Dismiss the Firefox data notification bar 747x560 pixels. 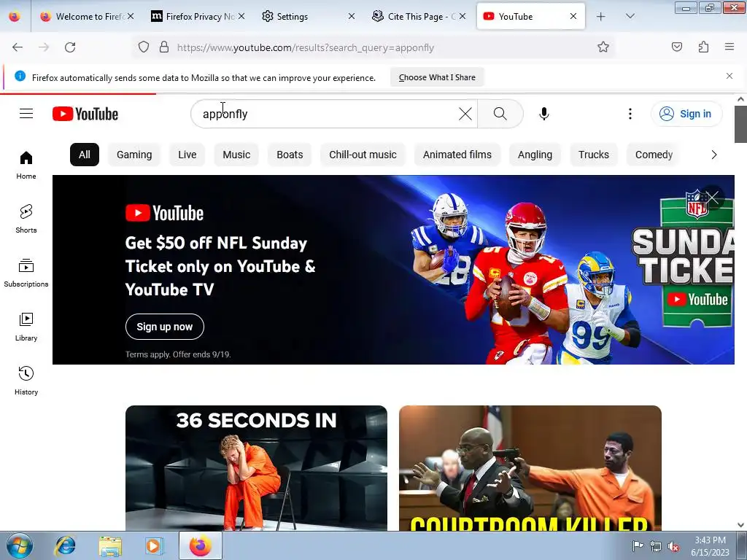click(x=729, y=76)
